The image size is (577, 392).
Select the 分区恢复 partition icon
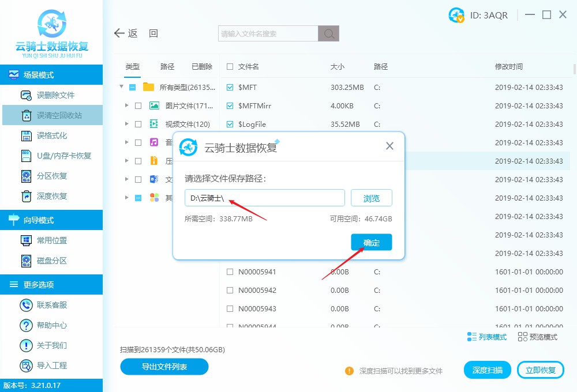coord(27,176)
